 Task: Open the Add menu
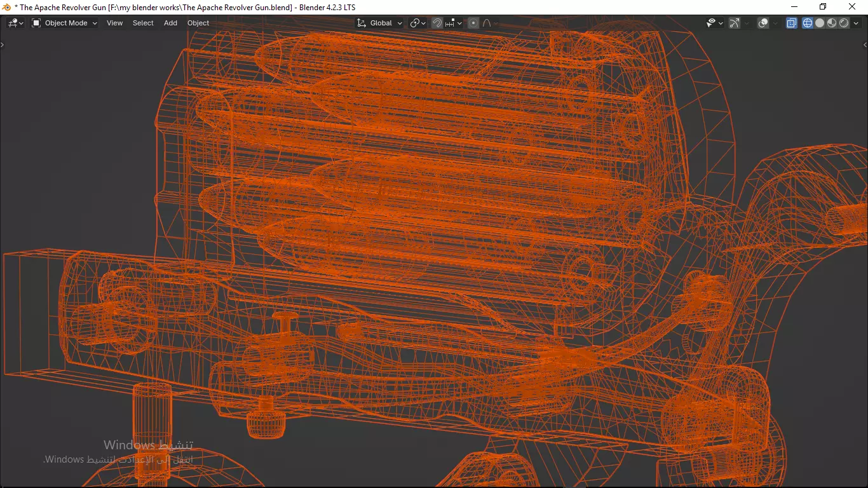(x=171, y=23)
